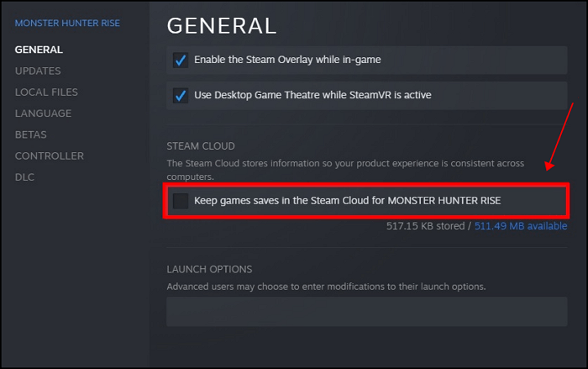Click 'Use Desktop Game Theatre' label text
Image resolution: width=588 pixels, height=369 pixels.
(x=312, y=95)
